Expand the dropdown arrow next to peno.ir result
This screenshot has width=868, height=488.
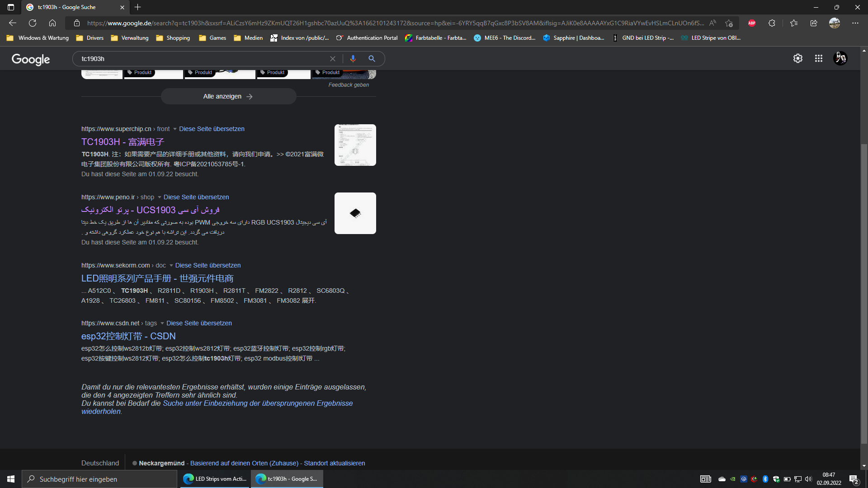point(159,197)
